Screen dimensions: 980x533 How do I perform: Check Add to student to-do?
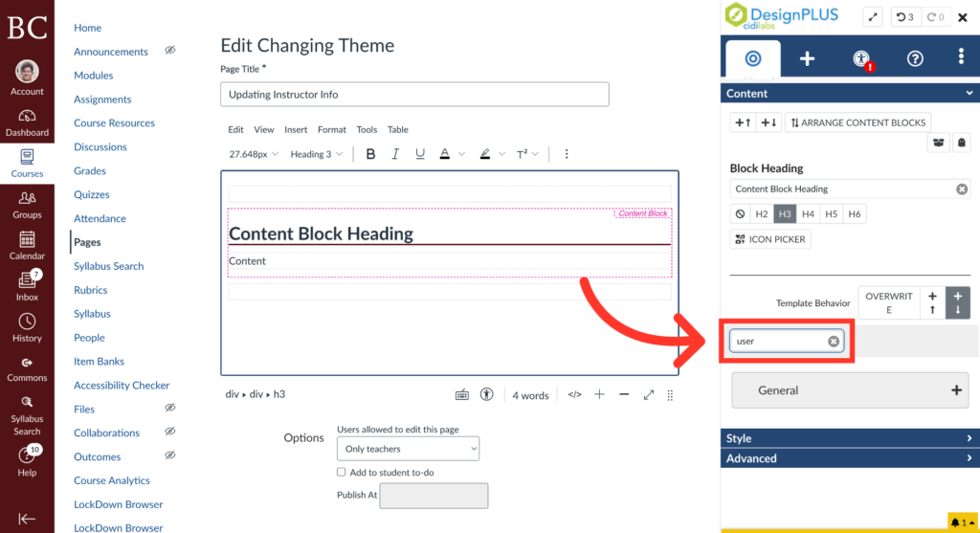tap(342, 472)
